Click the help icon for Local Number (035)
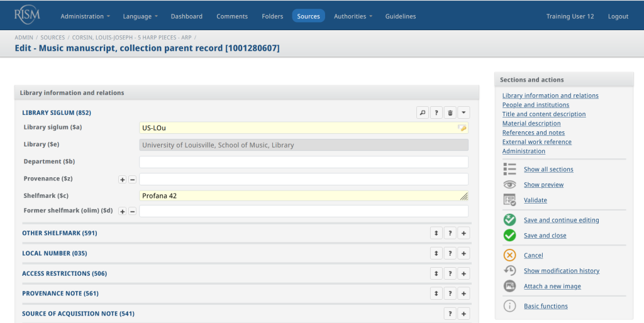 click(450, 254)
